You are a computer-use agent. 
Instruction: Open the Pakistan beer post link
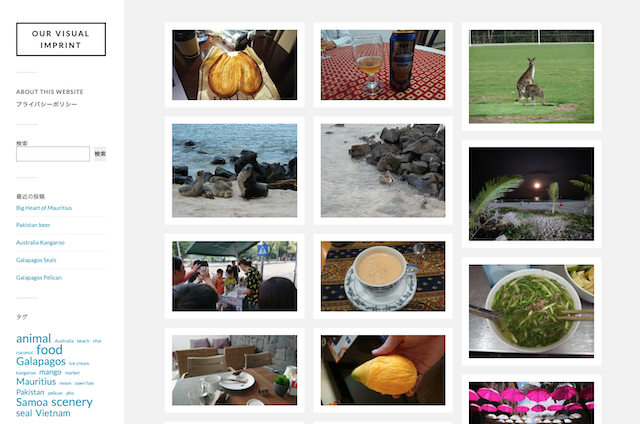click(33, 225)
